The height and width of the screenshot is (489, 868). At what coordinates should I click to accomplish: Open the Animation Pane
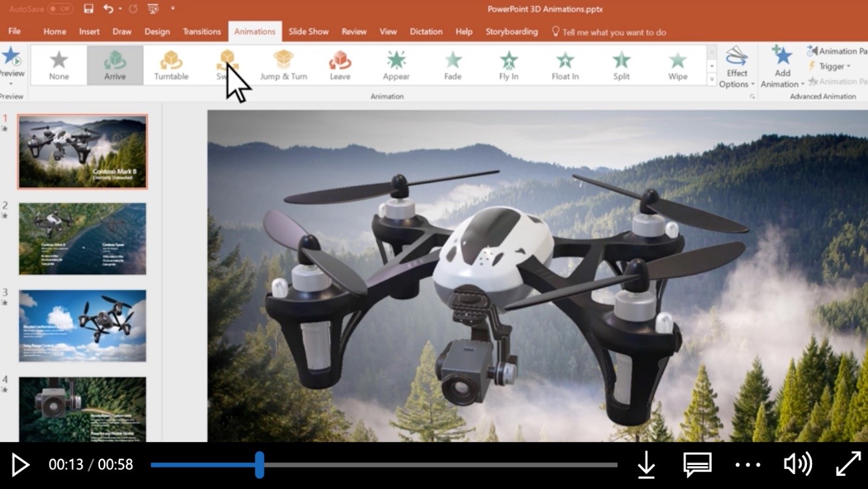coord(837,51)
